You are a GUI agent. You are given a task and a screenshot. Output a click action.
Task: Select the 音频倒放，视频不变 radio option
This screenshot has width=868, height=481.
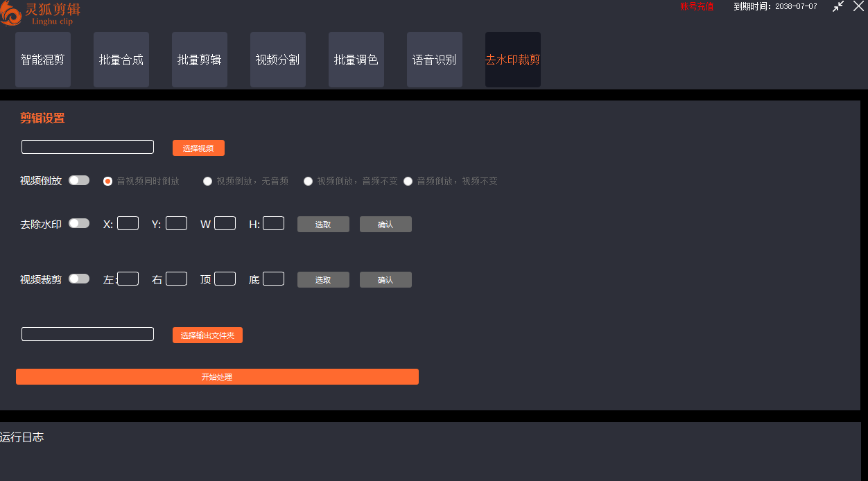click(408, 180)
